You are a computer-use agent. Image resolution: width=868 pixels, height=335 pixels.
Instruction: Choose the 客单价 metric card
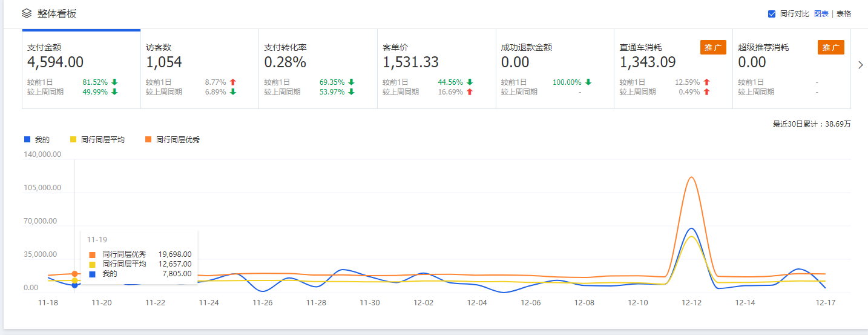click(x=436, y=69)
